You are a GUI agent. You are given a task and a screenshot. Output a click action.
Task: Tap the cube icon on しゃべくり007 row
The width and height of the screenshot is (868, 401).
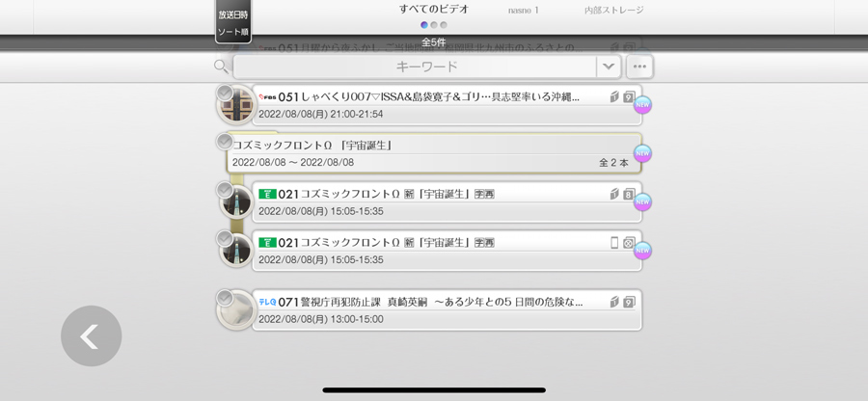tap(614, 96)
